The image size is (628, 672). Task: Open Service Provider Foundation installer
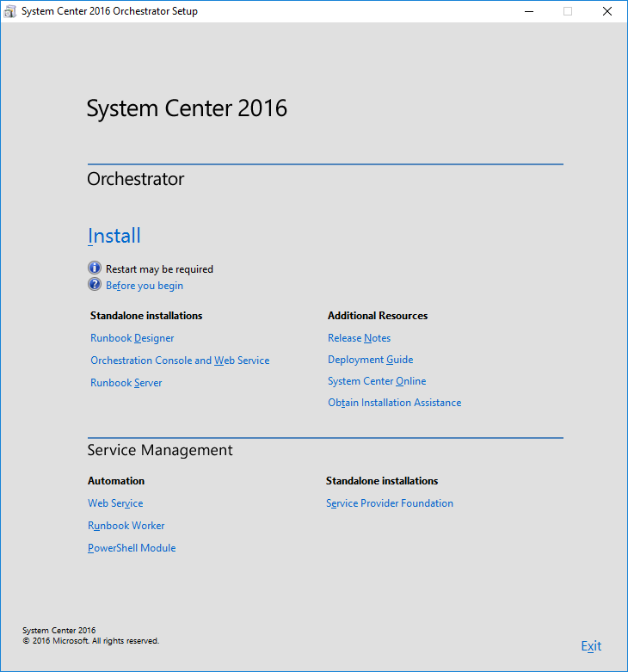click(x=390, y=503)
